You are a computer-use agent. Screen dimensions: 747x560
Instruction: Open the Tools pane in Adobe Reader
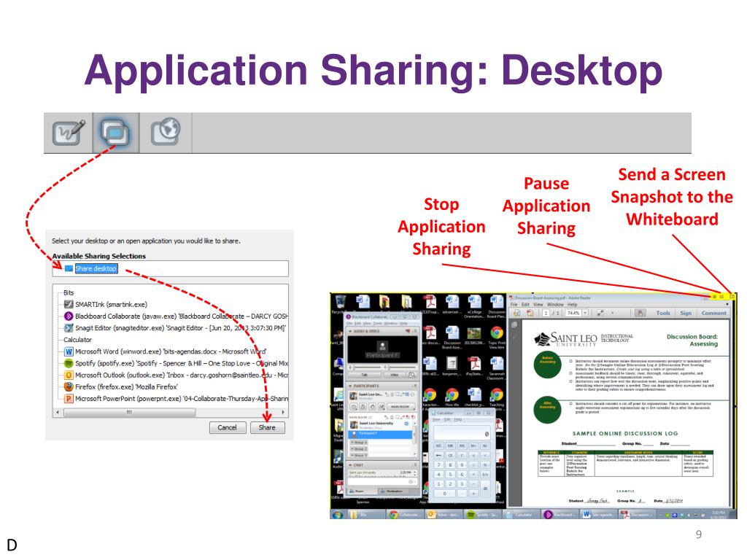pos(662,313)
